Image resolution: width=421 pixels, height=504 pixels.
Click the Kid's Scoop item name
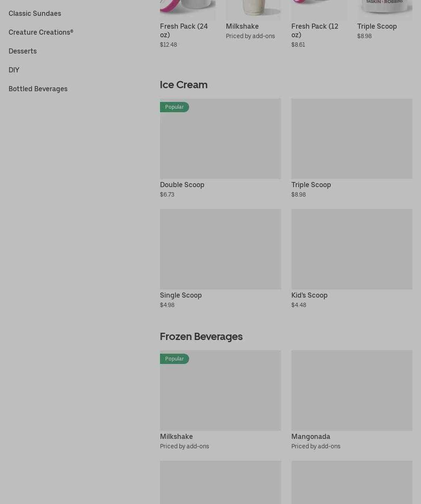[x=309, y=295]
